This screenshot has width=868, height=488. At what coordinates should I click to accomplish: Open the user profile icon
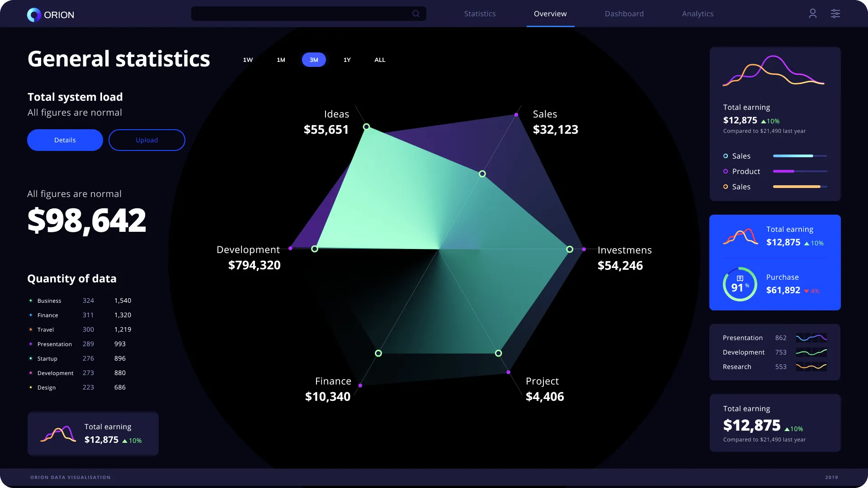[812, 14]
